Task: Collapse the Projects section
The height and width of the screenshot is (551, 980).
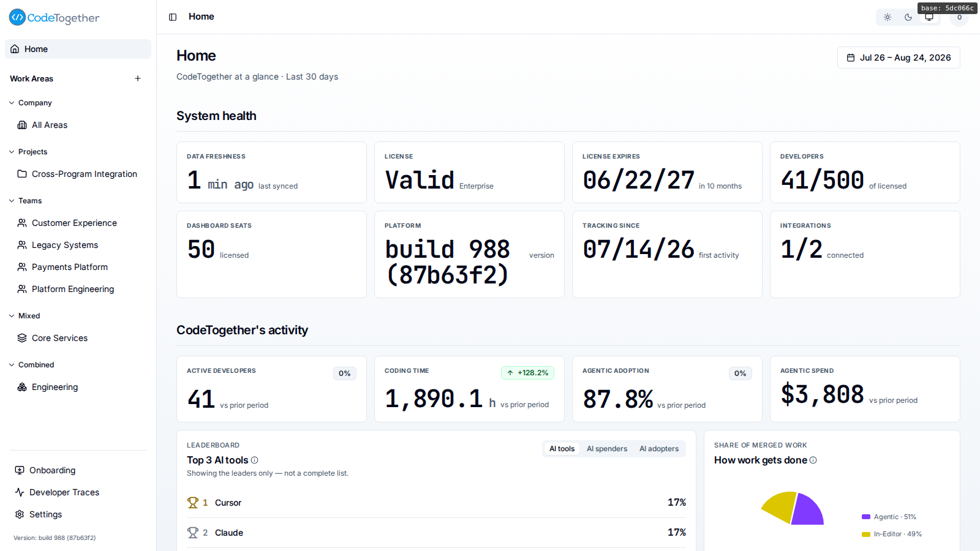Action: click(x=28, y=152)
